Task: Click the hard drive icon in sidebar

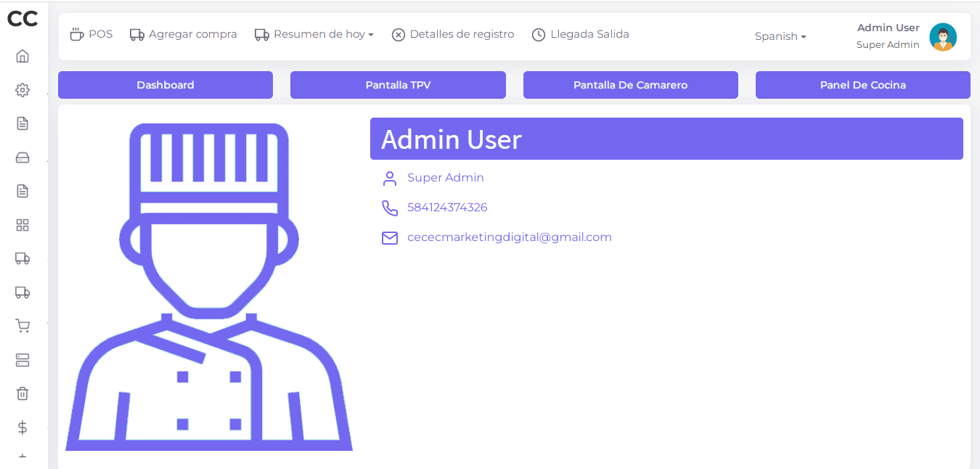Action: [23, 158]
